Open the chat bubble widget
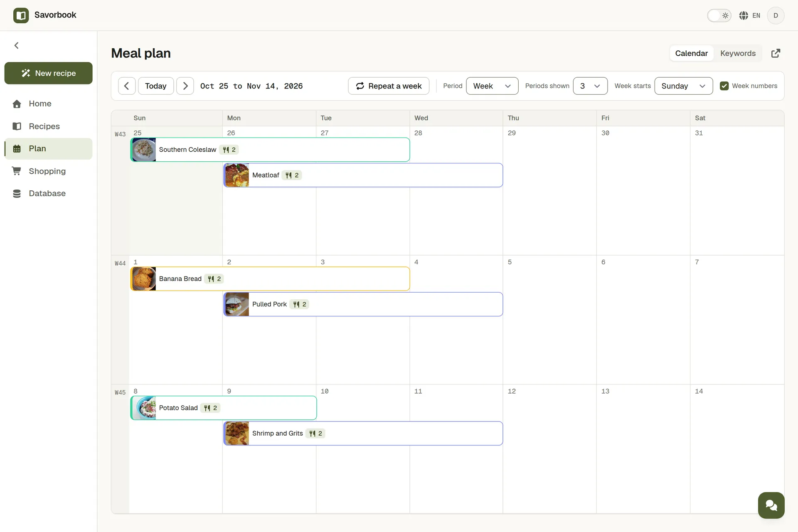 pos(771,505)
